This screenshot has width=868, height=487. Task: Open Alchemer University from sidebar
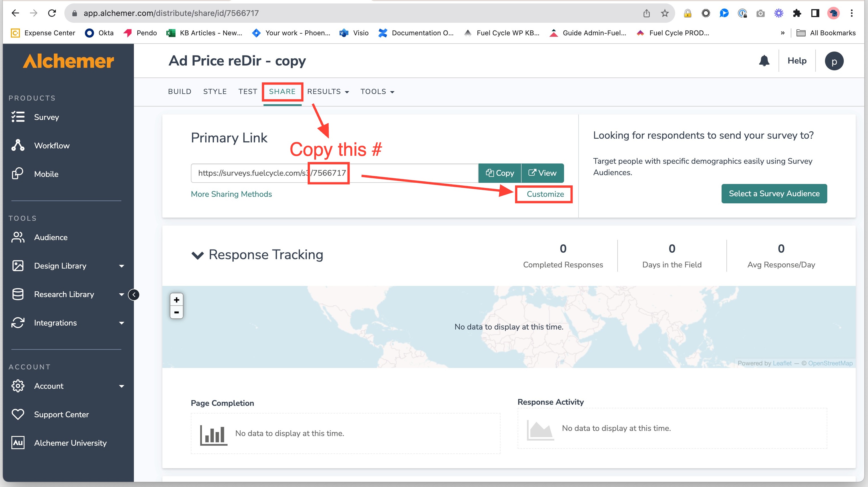[70, 443]
